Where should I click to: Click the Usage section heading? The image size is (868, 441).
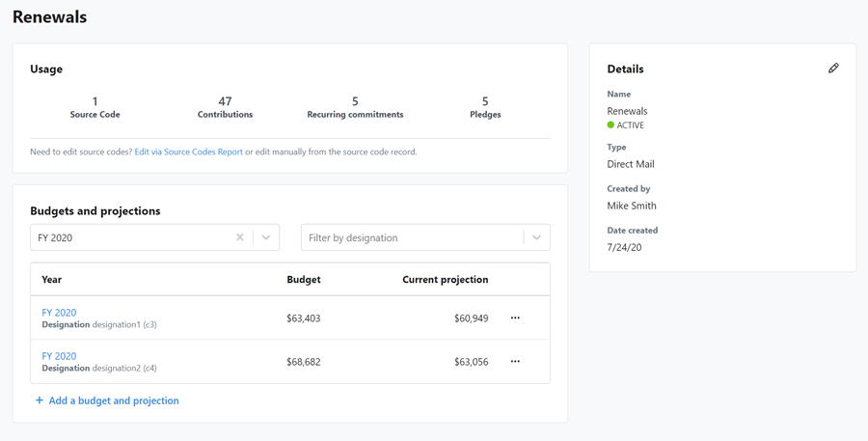coord(46,69)
